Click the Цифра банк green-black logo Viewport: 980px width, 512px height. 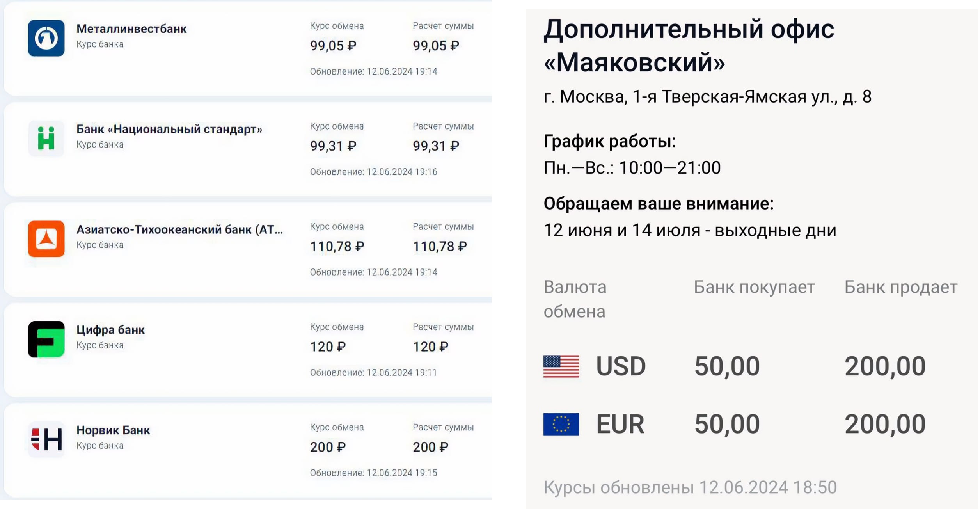[x=46, y=339]
